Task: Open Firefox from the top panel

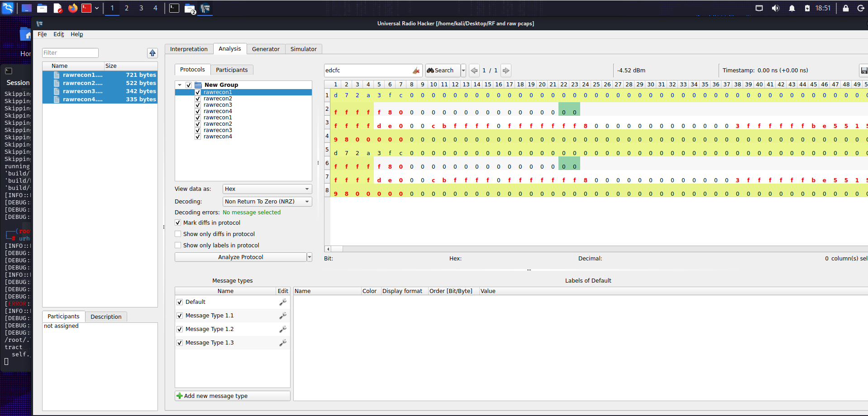Action: pyautogui.click(x=73, y=8)
